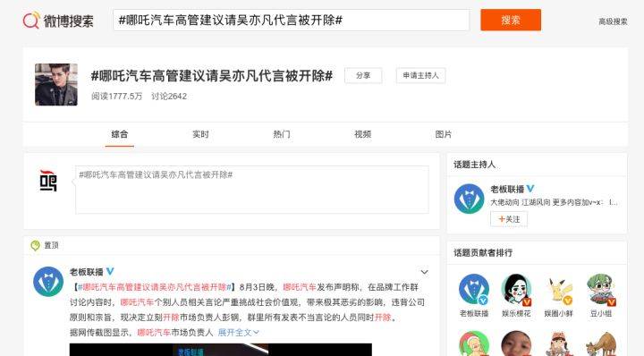
Task: Open 豆小组 contributor avatar
Action: 601,290
